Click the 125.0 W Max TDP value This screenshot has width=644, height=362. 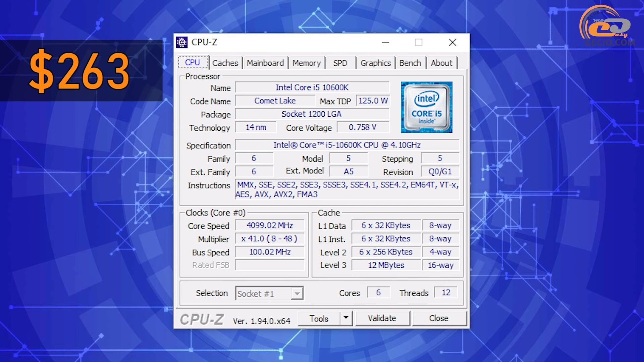pyautogui.click(x=373, y=101)
